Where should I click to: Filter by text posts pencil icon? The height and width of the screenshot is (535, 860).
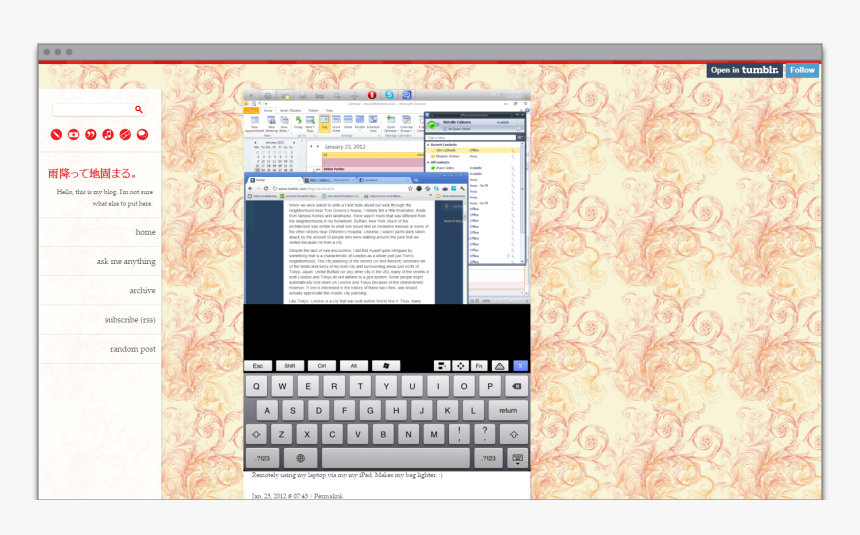tap(56, 134)
